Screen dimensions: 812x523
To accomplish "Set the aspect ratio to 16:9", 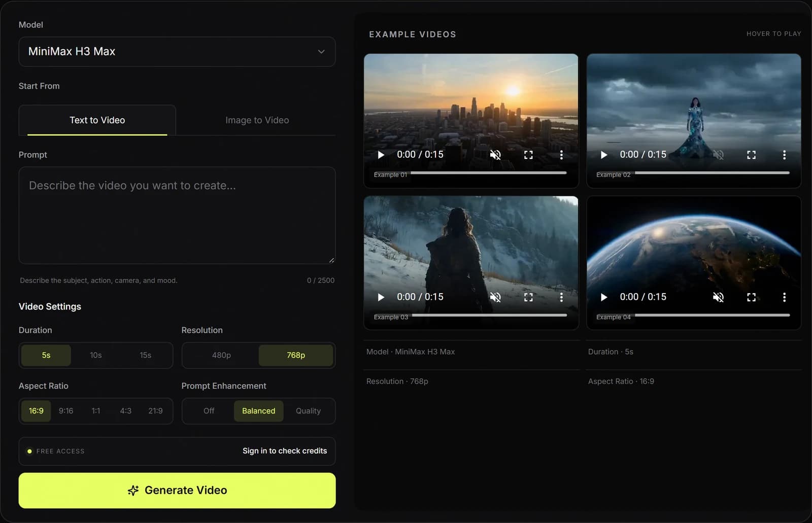I will click(36, 411).
